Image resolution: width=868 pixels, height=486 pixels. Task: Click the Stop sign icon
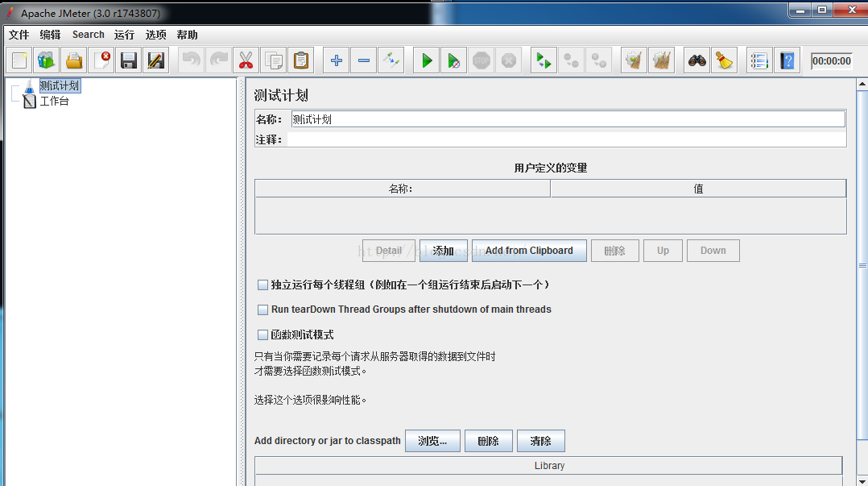click(481, 60)
